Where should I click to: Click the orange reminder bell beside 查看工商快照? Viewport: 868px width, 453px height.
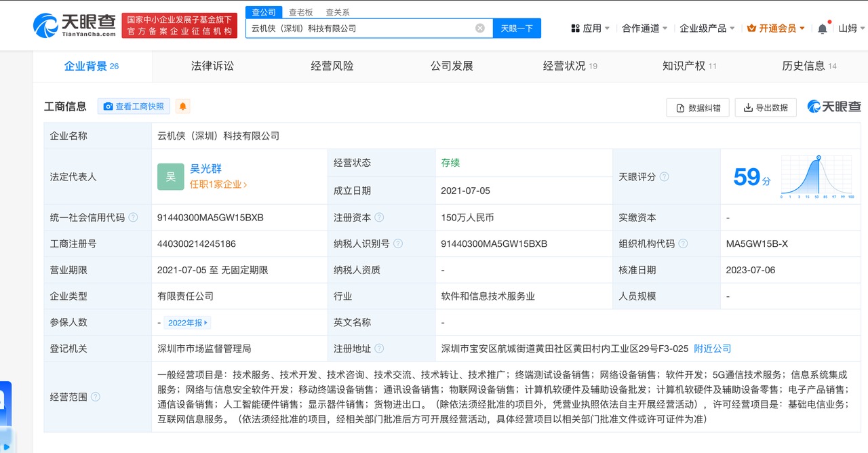pyautogui.click(x=182, y=106)
